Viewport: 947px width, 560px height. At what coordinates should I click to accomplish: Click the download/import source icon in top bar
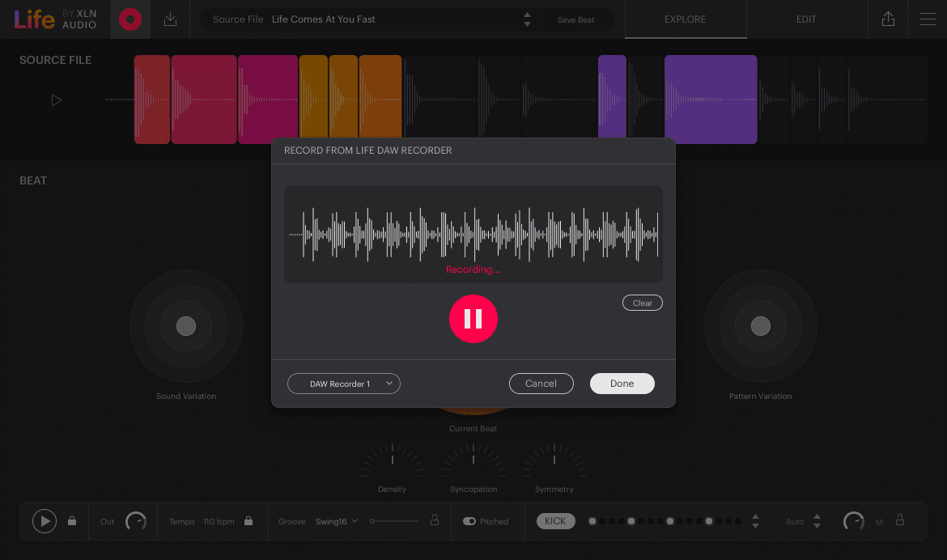(x=170, y=19)
